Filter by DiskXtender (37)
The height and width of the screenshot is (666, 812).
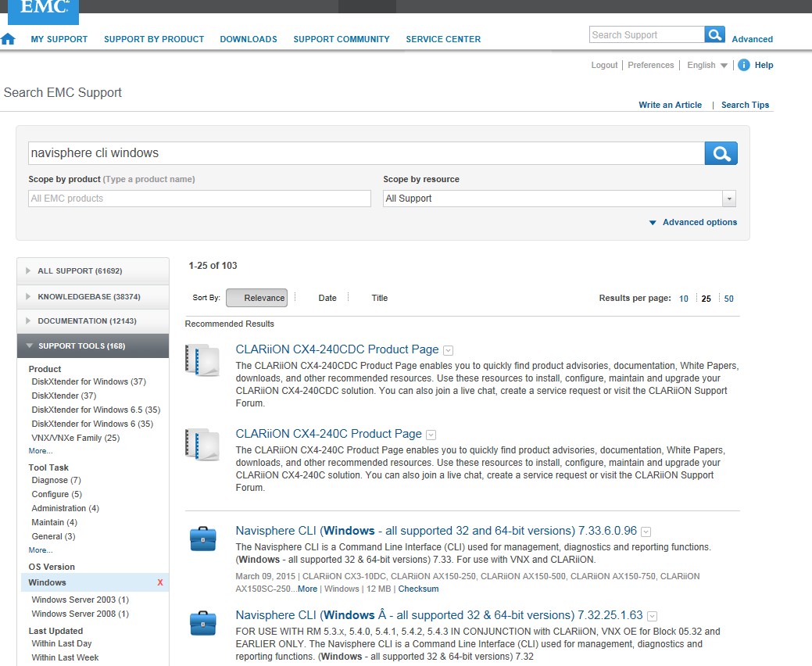pyautogui.click(x=64, y=396)
